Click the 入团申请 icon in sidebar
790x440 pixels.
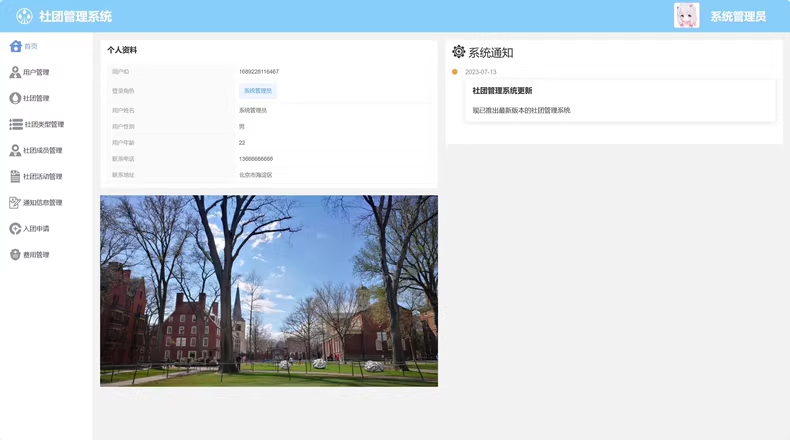pyautogui.click(x=15, y=229)
